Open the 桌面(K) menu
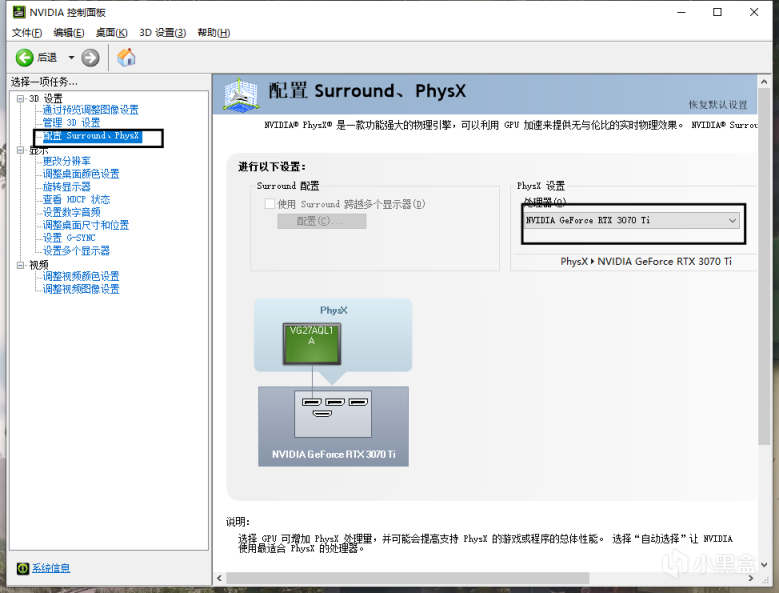 point(112,33)
